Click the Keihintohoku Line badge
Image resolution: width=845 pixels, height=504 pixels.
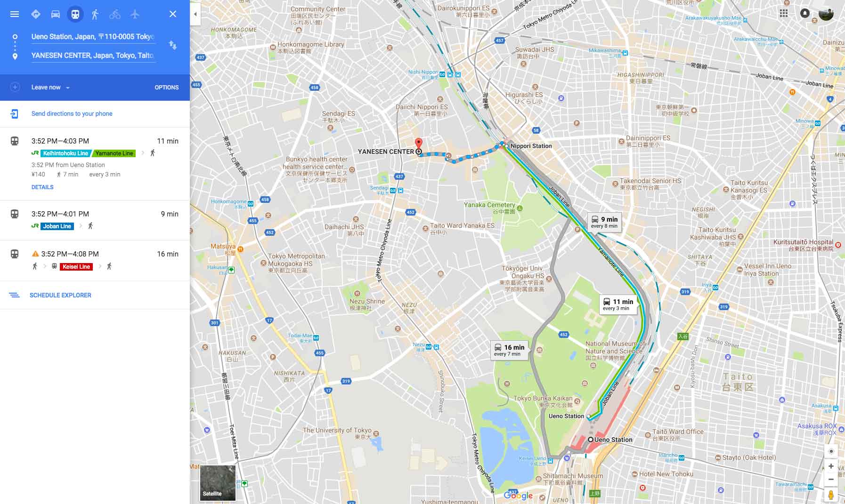tap(65, 153)
